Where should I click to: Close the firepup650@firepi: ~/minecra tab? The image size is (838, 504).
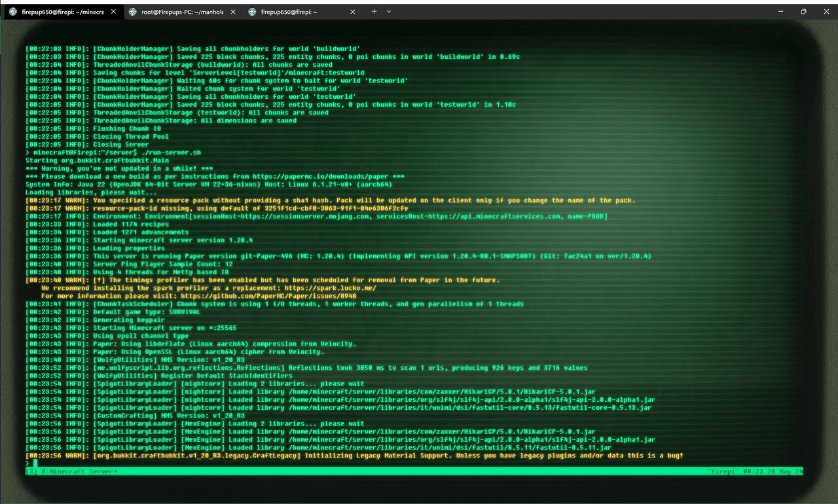pos(113,12)
